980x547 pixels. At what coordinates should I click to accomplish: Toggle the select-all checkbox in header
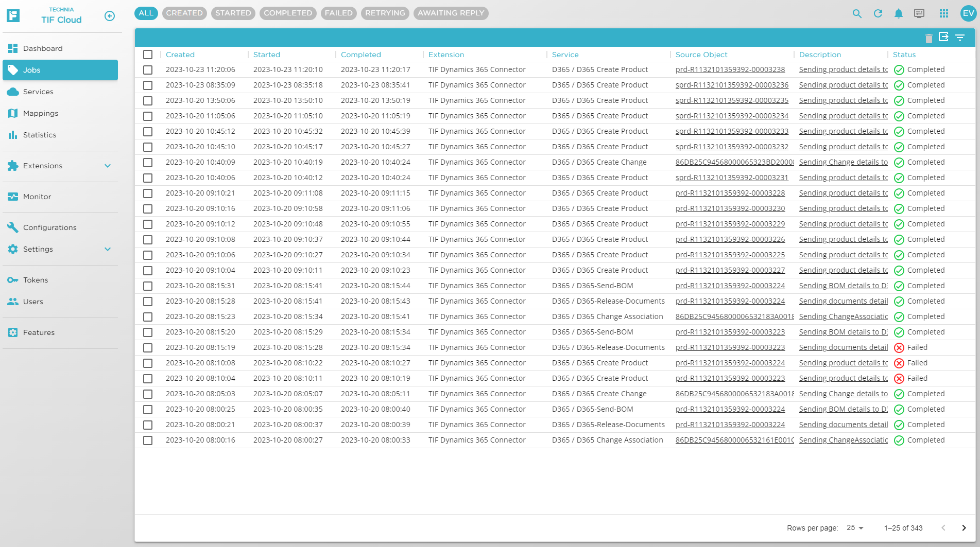click(148, 55)
